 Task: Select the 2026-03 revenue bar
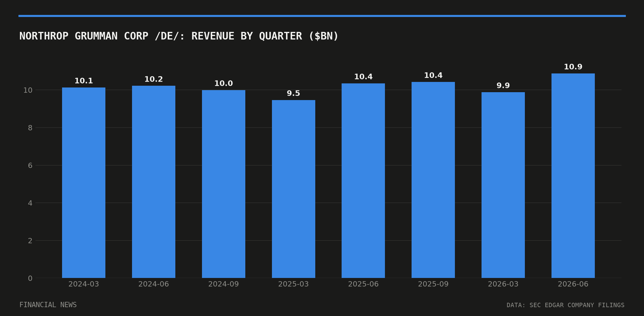click(503, 185)
